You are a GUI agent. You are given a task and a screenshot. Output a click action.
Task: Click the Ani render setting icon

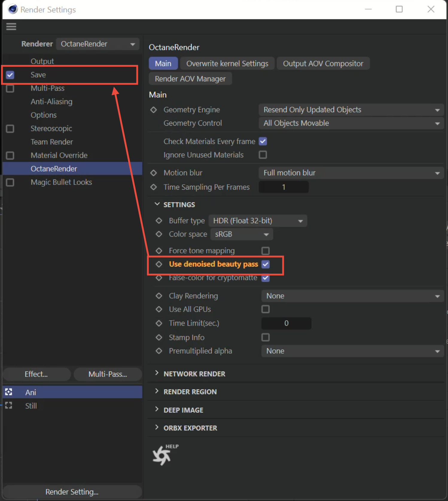(9, 392)
